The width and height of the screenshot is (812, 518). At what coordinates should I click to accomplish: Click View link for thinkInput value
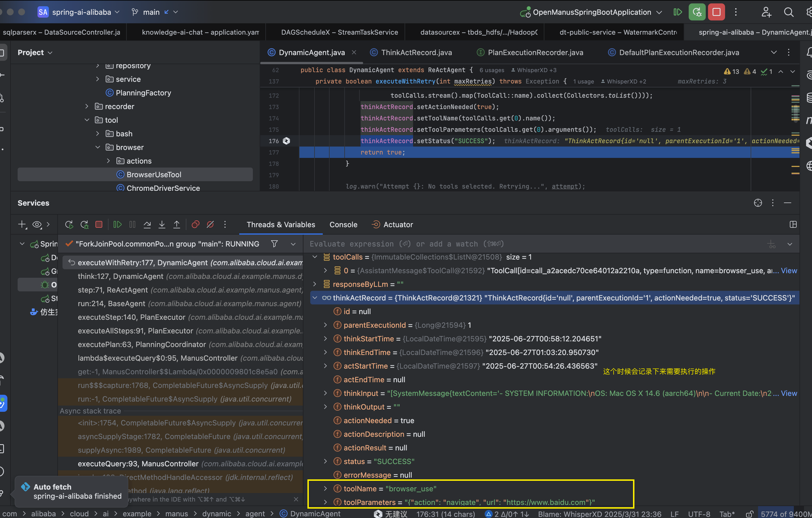pyautogui.click(x=789, y=393)
